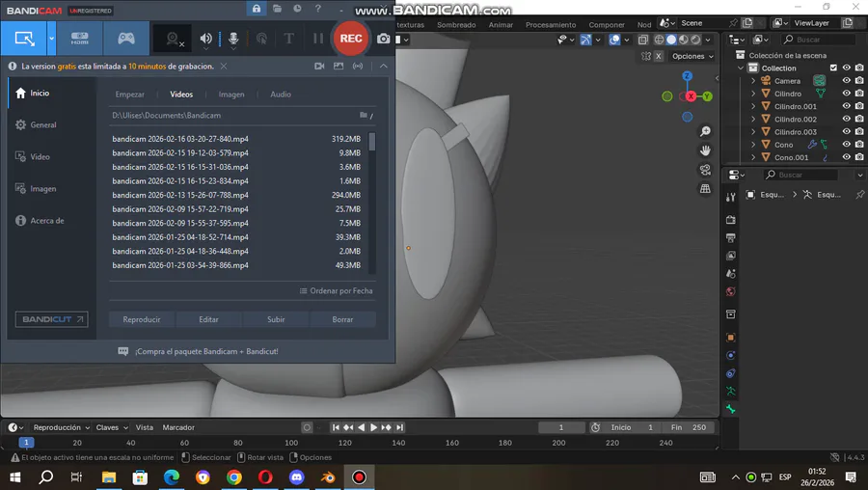Switch to the Audio tab

pos(281,95)
